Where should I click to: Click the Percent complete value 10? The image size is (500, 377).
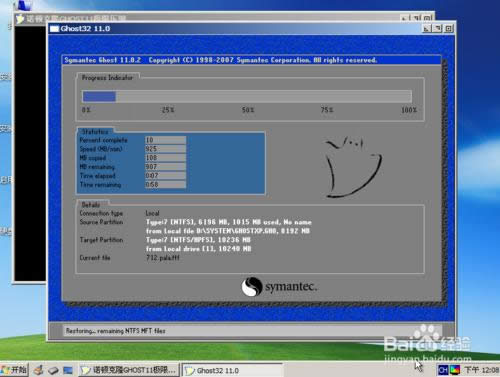point(165,140)
